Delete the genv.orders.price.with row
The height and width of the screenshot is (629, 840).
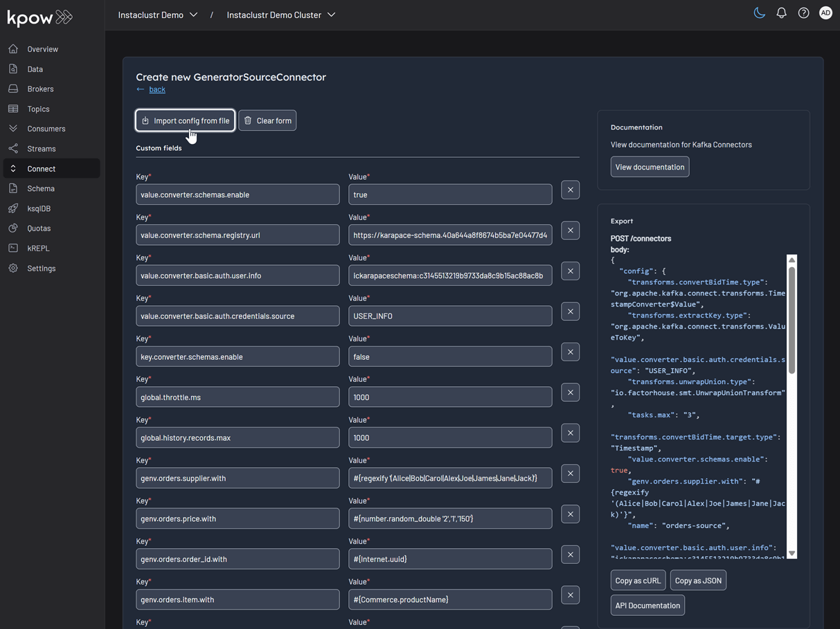pyautogui.click(x=570, y=514)
